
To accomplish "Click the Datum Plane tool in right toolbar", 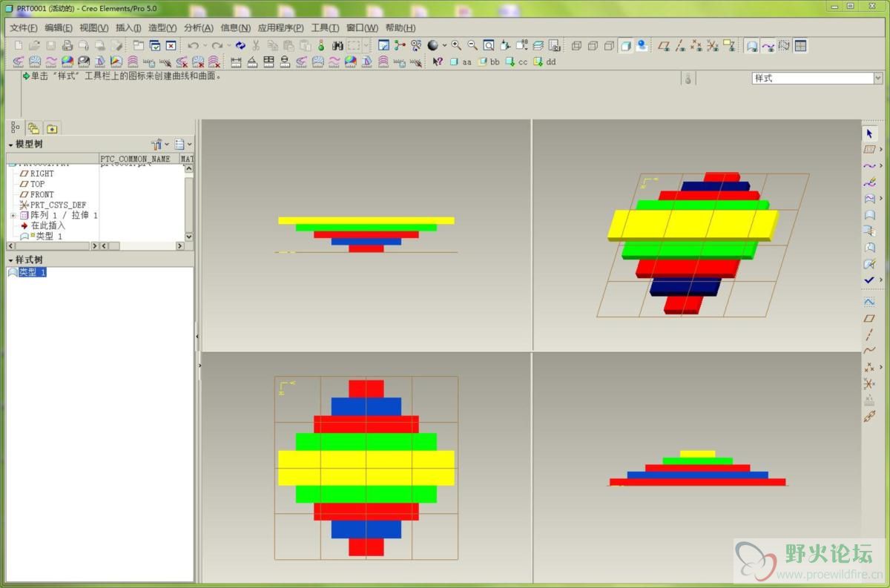I will coord(869,318).
